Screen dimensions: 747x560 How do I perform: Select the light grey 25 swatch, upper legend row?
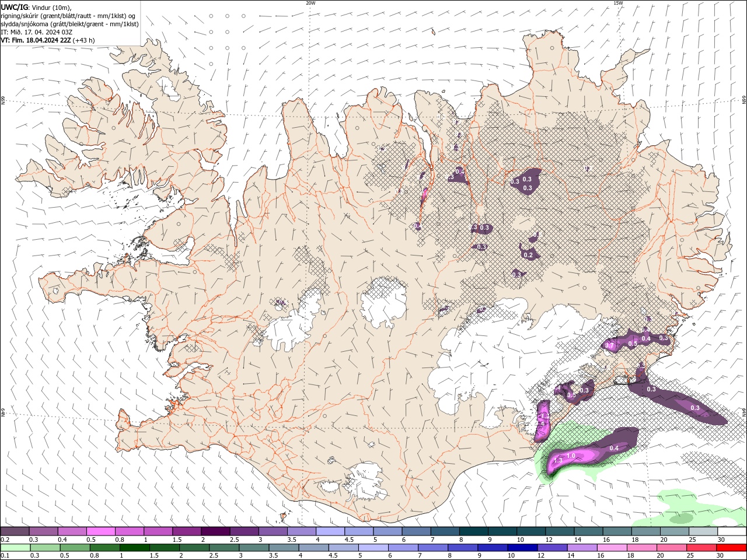click(703, 531)
